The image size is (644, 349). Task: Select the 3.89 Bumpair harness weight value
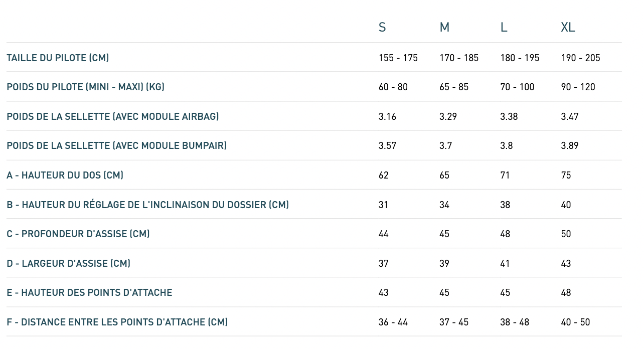pos(569,146)
